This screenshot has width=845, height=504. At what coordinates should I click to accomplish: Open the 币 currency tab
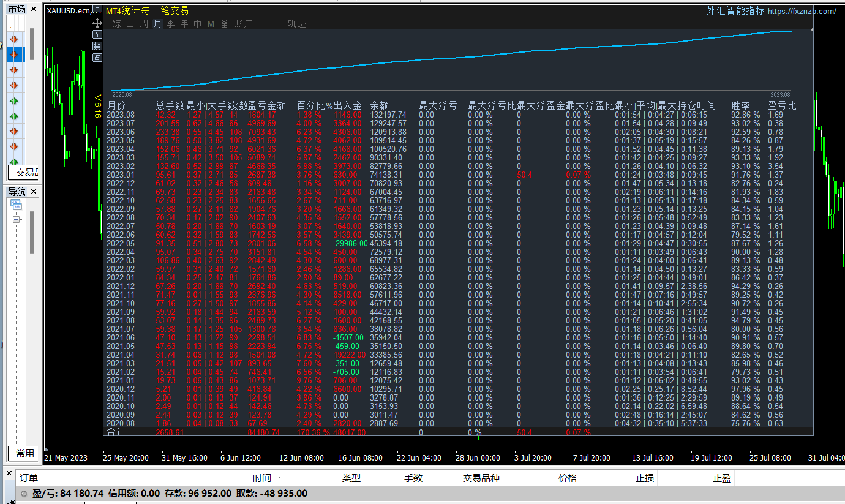(x=198, y=24)
